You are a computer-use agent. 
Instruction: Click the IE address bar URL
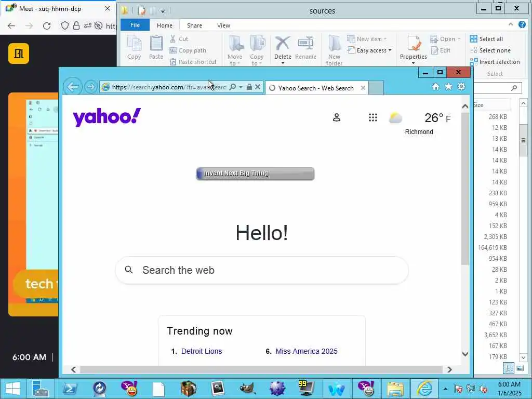pyautogui.click(x=169, y=87)
